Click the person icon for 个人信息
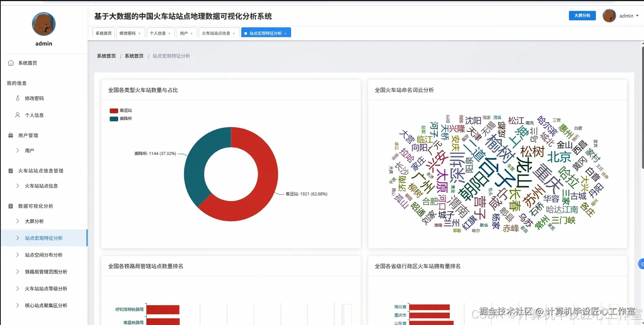 pos(18,115)
